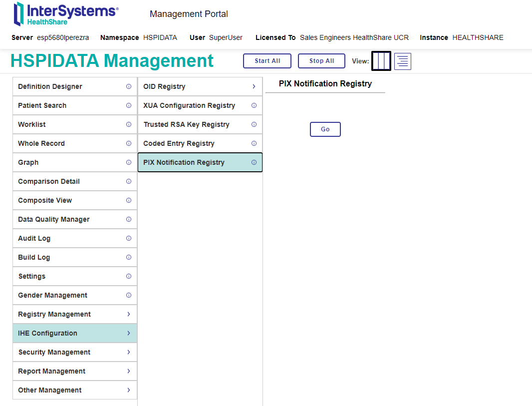Click the Management Portal title

[189, 14]
